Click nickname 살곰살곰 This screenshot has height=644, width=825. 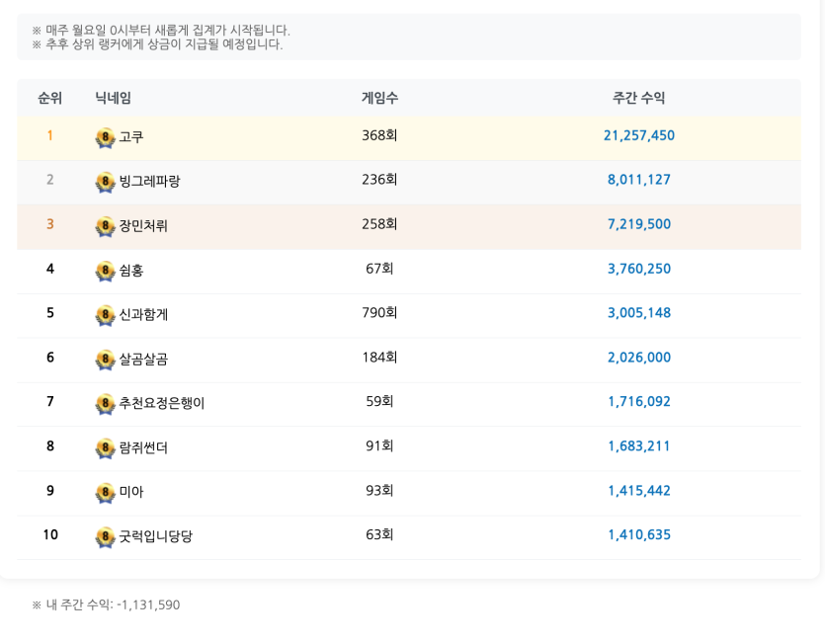click(143, 359)
